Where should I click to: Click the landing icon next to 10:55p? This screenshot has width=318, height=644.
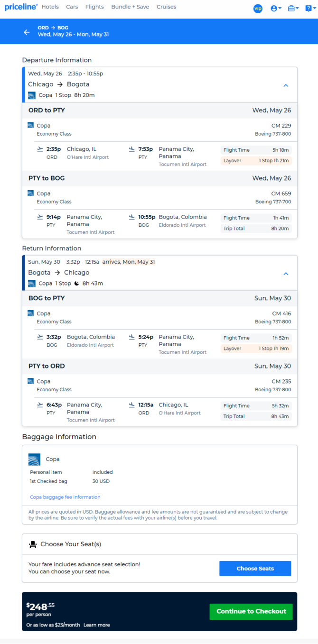point(132,217)
